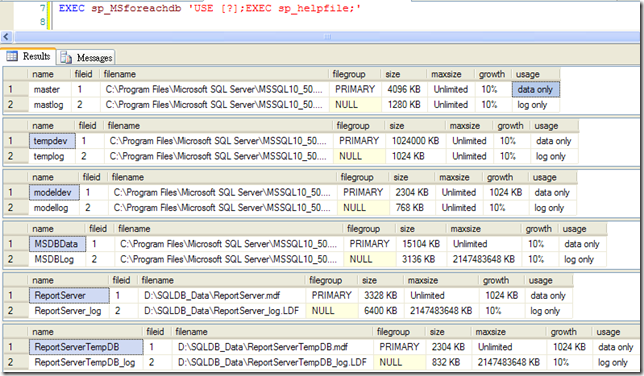Screen dimensions: 644x376
Task: Click the Results tab grid icon
Action: tap(12, 56)
